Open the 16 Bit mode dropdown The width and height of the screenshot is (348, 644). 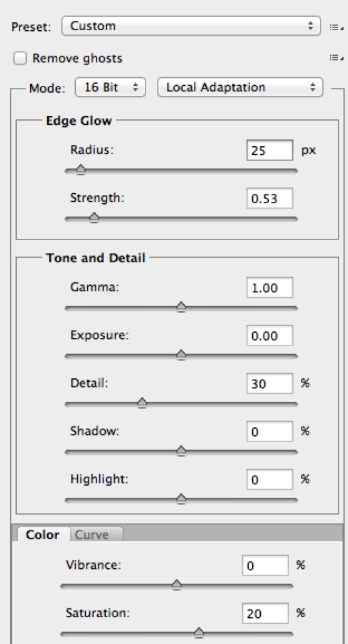pyautogui.click(x=111, y=87)
